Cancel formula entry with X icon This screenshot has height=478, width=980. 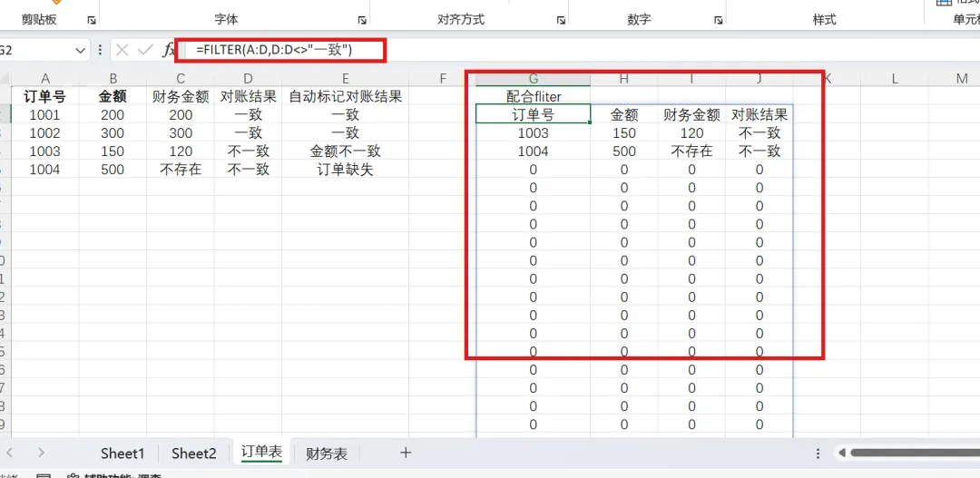(x=122, y=51)
